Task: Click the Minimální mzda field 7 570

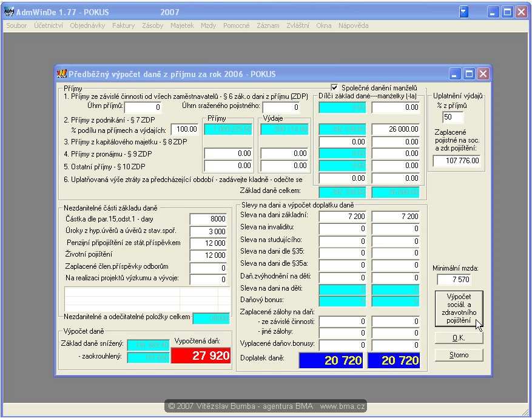Action: (x=454, y=280)
